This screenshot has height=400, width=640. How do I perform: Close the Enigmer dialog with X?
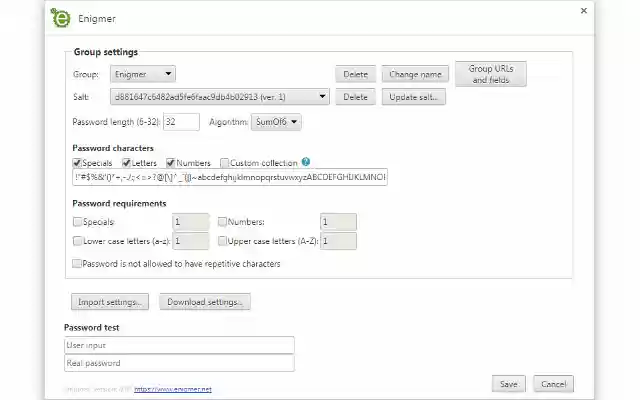tap(584, 11)
